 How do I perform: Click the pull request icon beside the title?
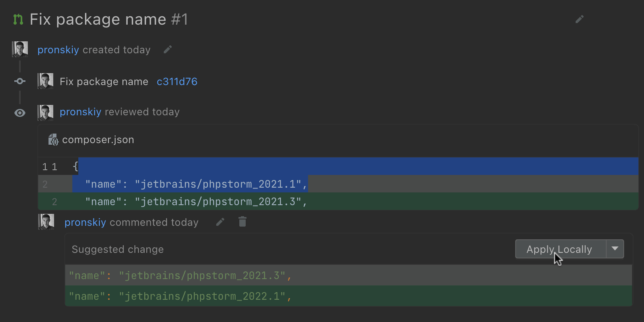18,19
